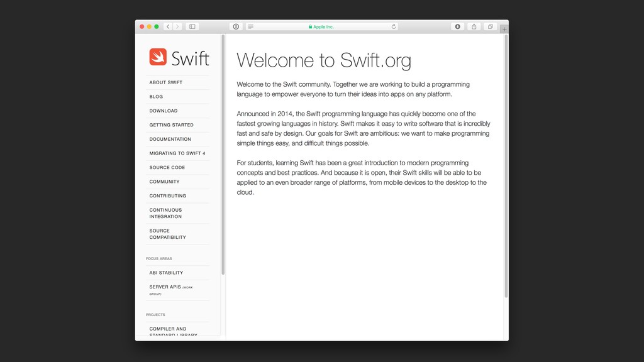
Task: Go back with Safari's back arrow
Action: tap(168, 26)
